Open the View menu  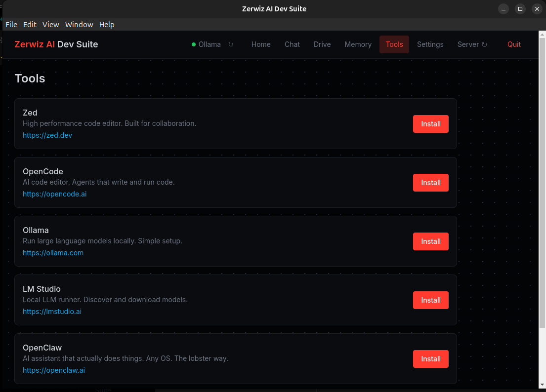pyautogui.click(x=50, y=24)
